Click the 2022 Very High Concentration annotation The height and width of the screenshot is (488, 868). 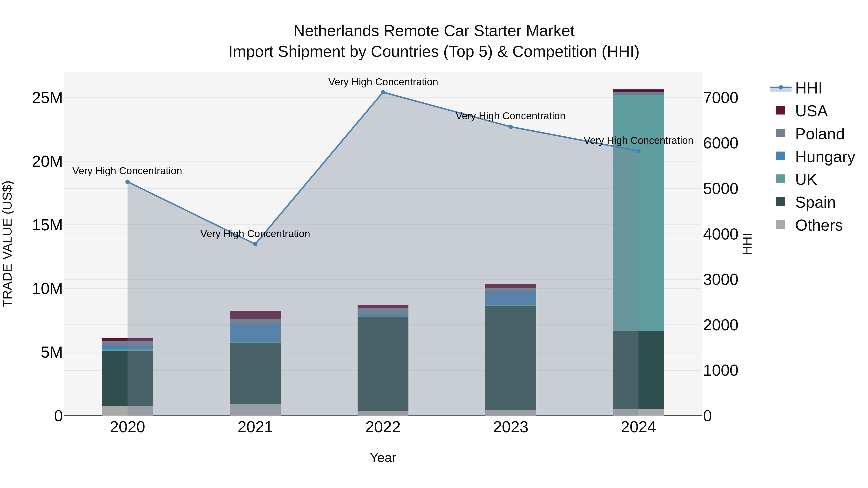pyautogui.click(x=383, y=82)
